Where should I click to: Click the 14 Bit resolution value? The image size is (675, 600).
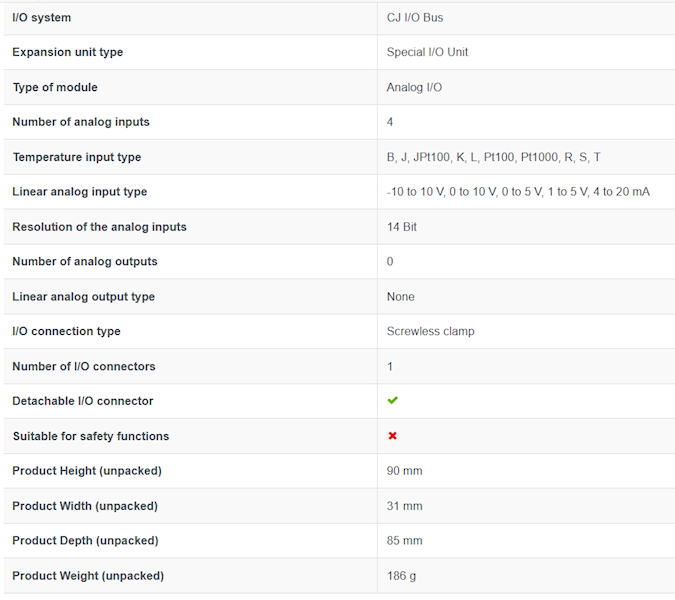(402, 227)
